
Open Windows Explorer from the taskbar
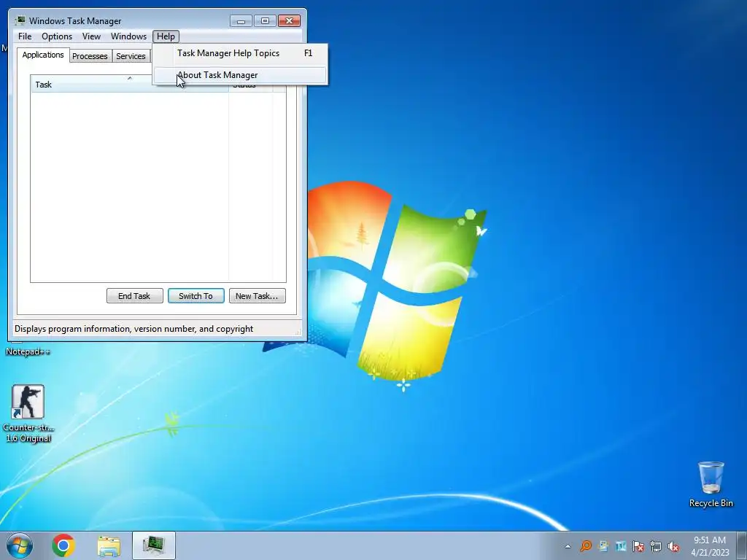coord(109,545)
